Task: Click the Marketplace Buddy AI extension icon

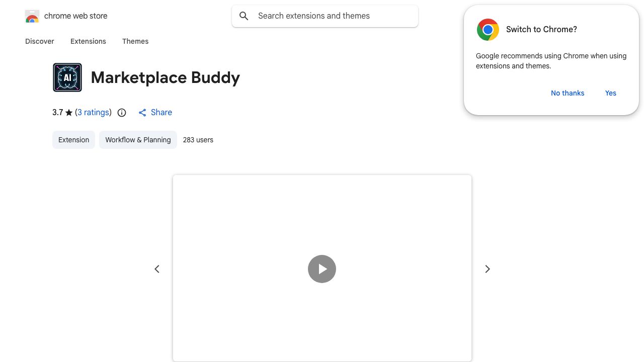Action: click(x=67, y=77)
